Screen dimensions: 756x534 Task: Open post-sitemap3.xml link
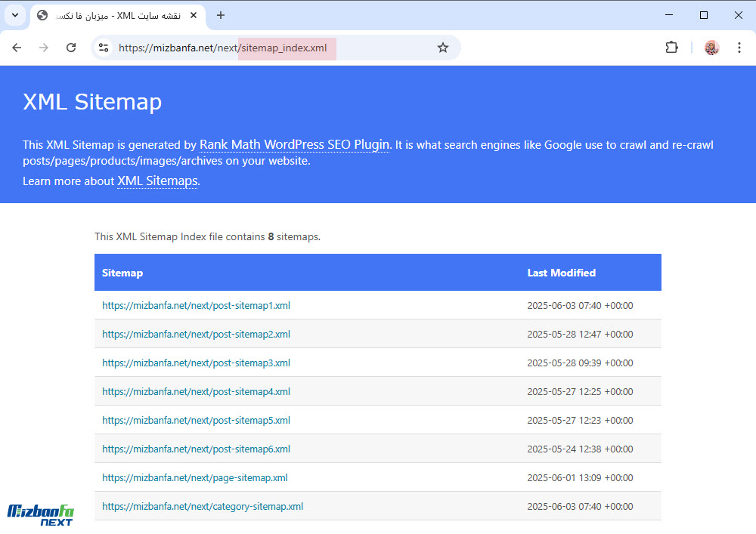(x=197, y=363)
